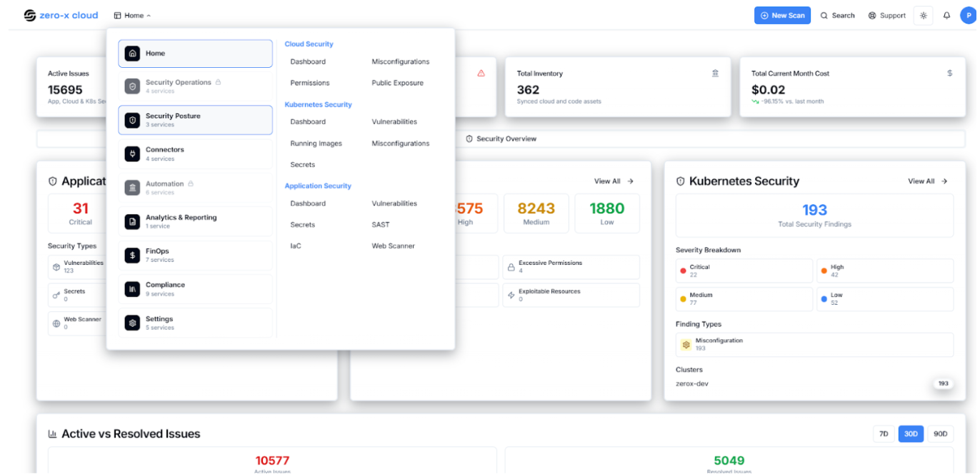Click View All in Kubernetes Security
980x474 pixels.
pos(928,181)
